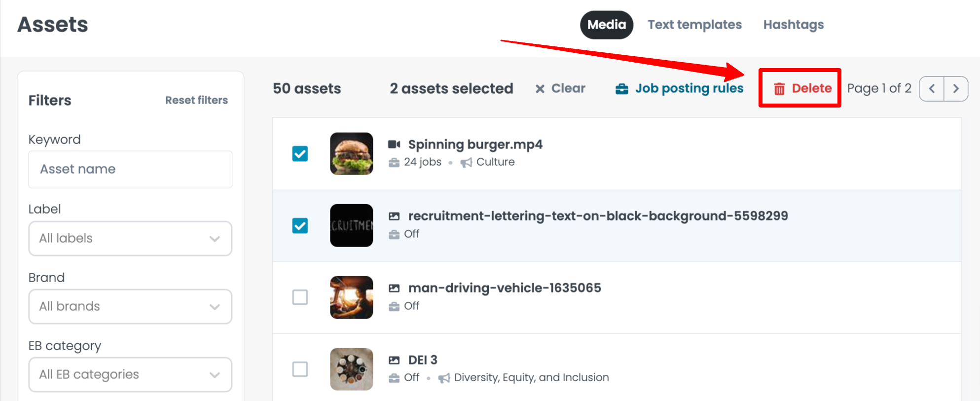Click the X icon next to Clear
Image resolution: width=980 pixels, height=401 pixels.
[x=540, y=89]
